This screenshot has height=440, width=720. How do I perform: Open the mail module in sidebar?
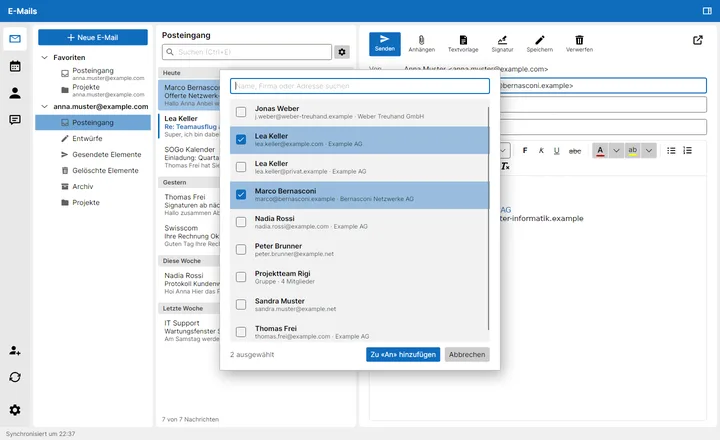point(15,39)
